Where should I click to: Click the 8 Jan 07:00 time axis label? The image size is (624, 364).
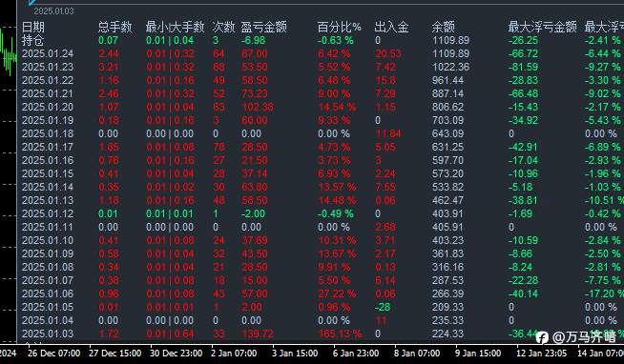(417, 353)
